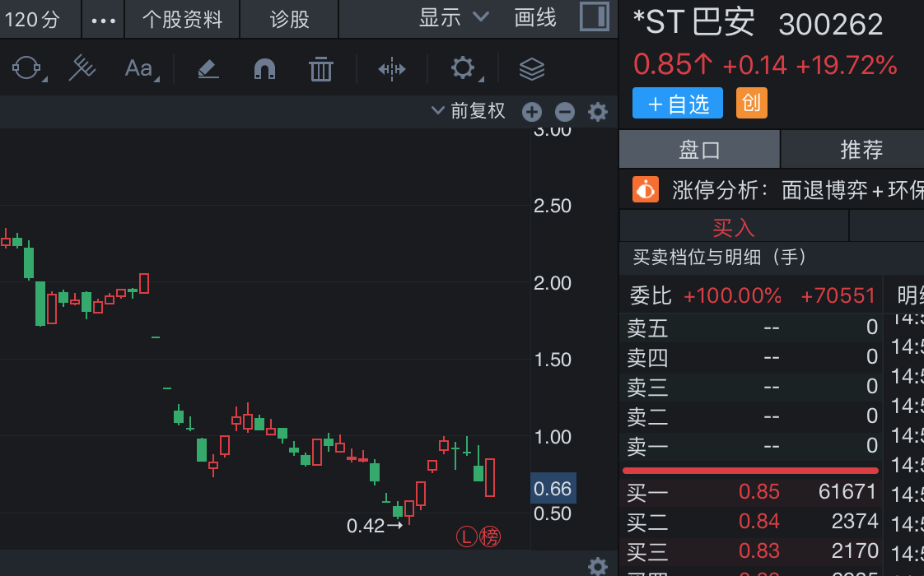Expand the 显示 dropdown
The image size is (924, 576).
(x=453, y=17)
